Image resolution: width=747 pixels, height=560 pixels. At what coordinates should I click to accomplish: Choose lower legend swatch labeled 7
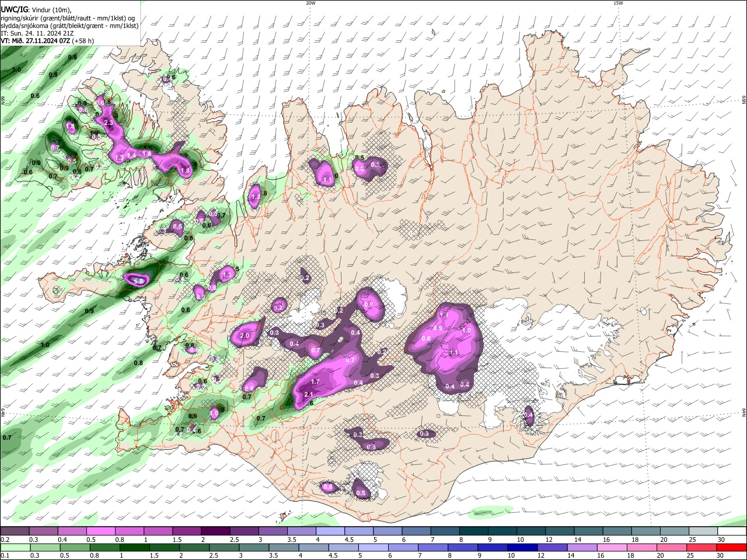432,547
